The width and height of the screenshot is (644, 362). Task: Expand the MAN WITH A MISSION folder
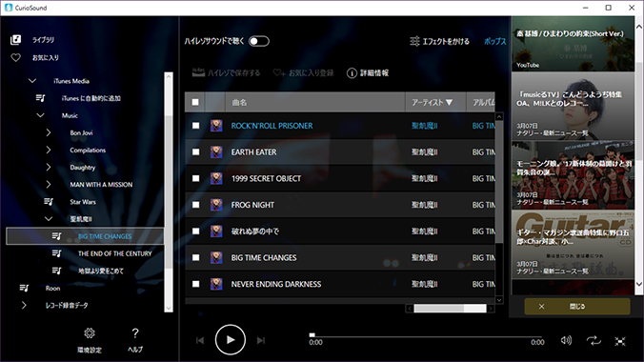pos(49,185)
